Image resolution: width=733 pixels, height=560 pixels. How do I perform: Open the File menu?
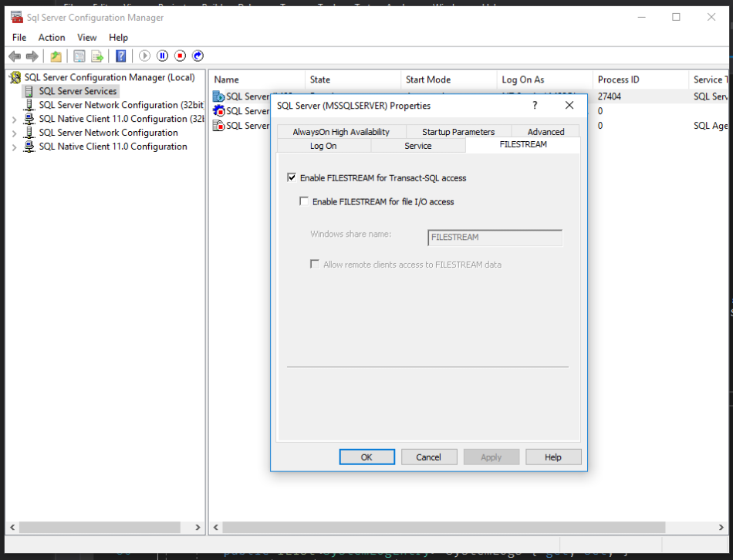tap(19, 37)
